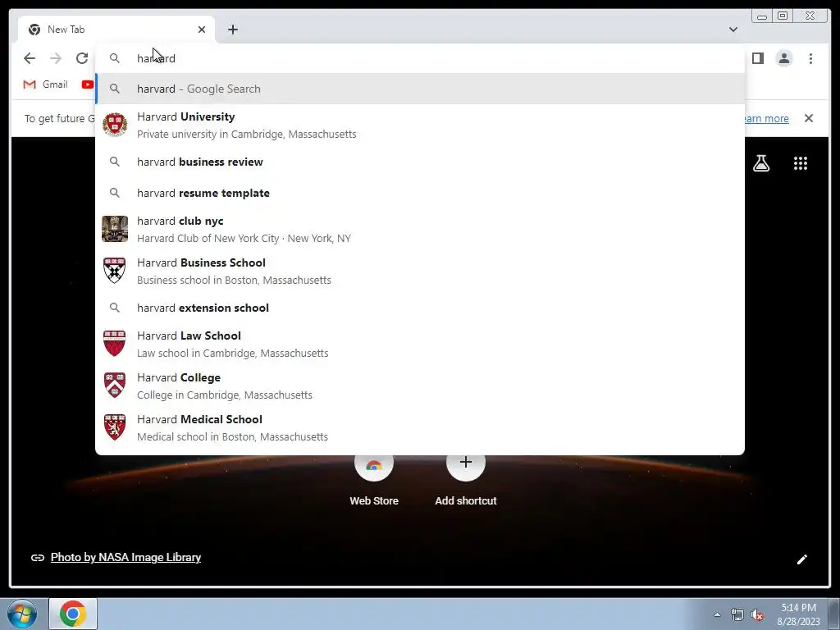Click the Chrome taskbar icon
The height and width of the screenshot is (630, 840).
[x=73, y=614]
